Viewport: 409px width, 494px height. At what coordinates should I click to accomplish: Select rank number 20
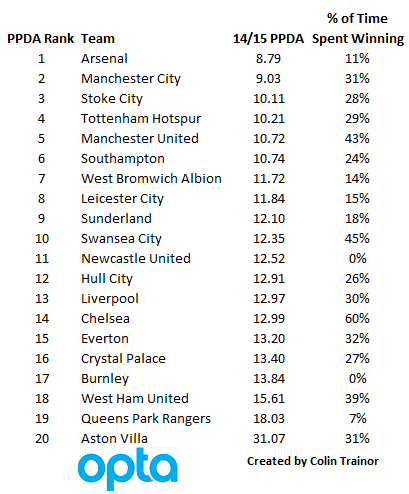(x=42, y=439)
